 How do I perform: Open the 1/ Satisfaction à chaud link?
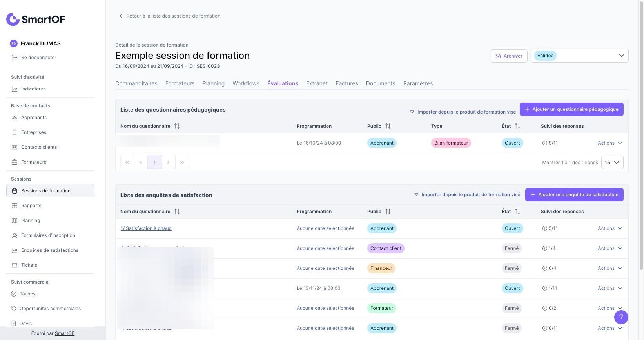[x=146, y=228]
